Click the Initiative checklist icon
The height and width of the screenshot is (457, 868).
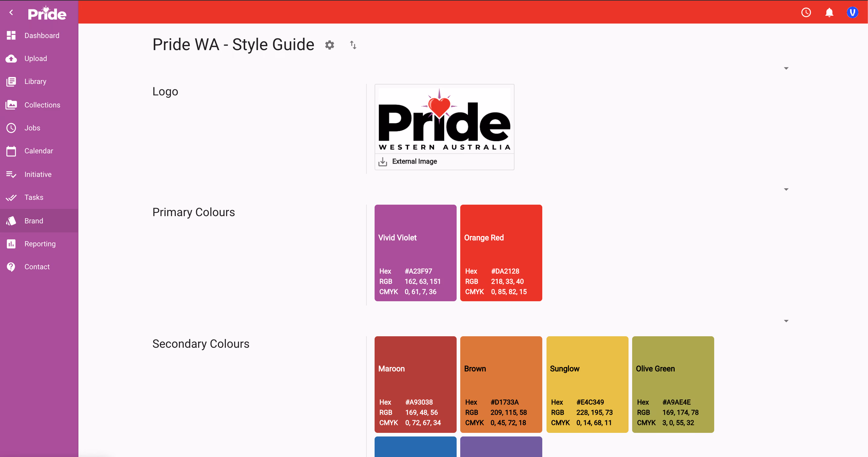pos(11,174)
